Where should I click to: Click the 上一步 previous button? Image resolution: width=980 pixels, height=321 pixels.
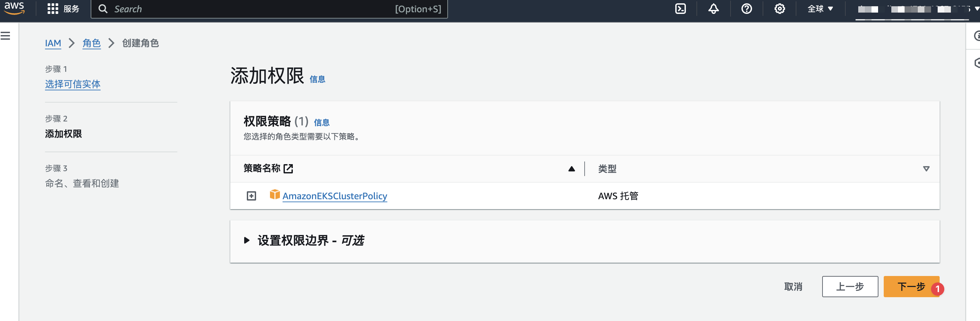850,287
